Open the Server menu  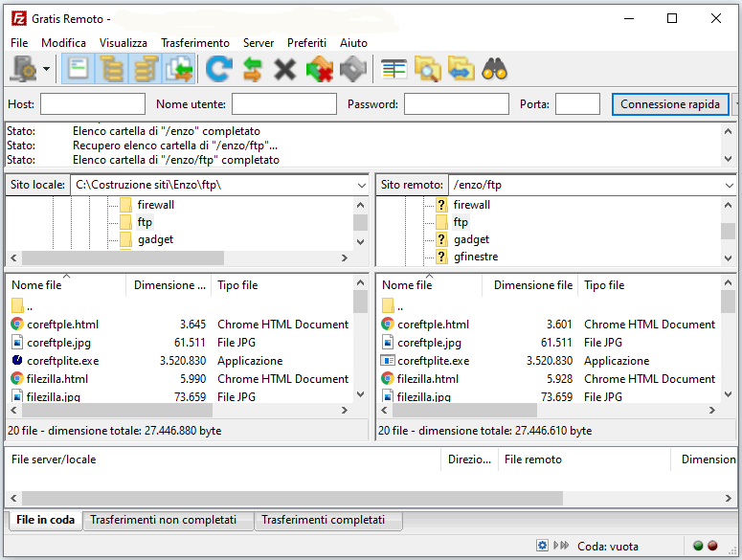pos(259,43)
